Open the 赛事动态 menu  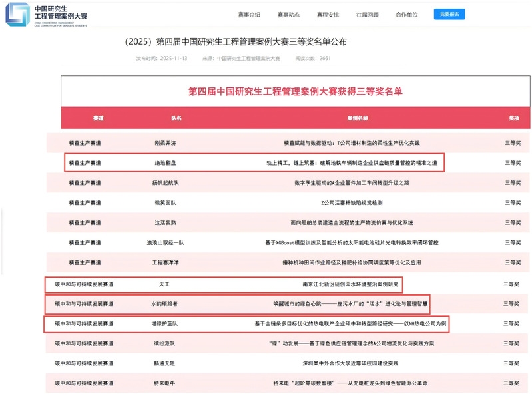[288, 15]
